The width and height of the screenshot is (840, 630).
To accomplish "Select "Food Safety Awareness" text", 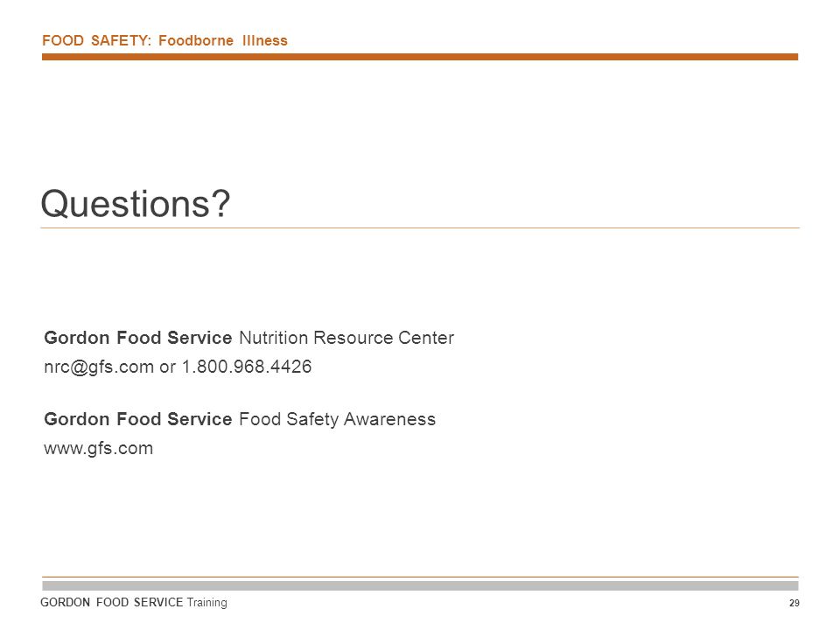I will tap(337, 419).
